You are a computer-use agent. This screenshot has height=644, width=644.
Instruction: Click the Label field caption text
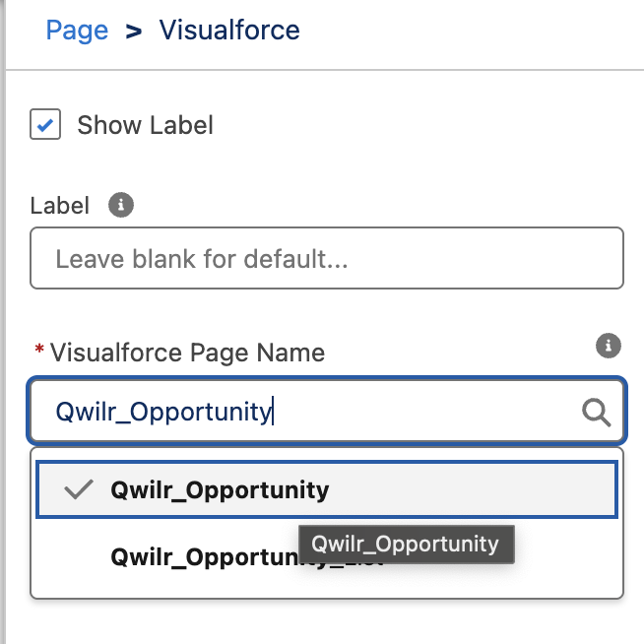click(59, 206)
